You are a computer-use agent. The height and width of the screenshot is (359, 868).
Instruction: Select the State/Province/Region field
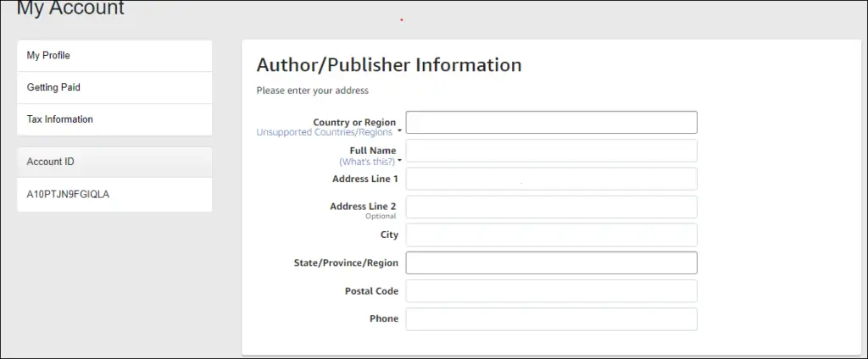point(551,262)
